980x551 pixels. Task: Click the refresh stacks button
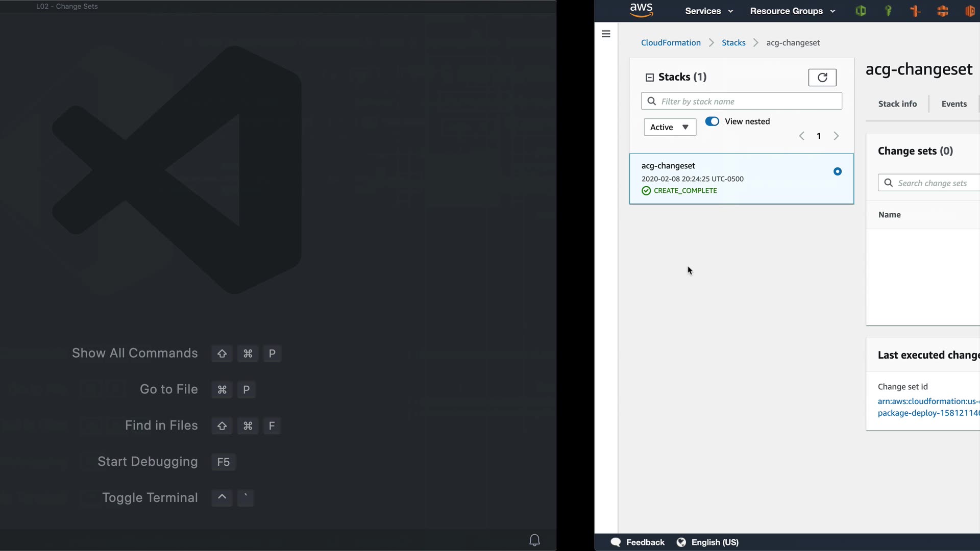pyautogui.click(x=822, y=78)
